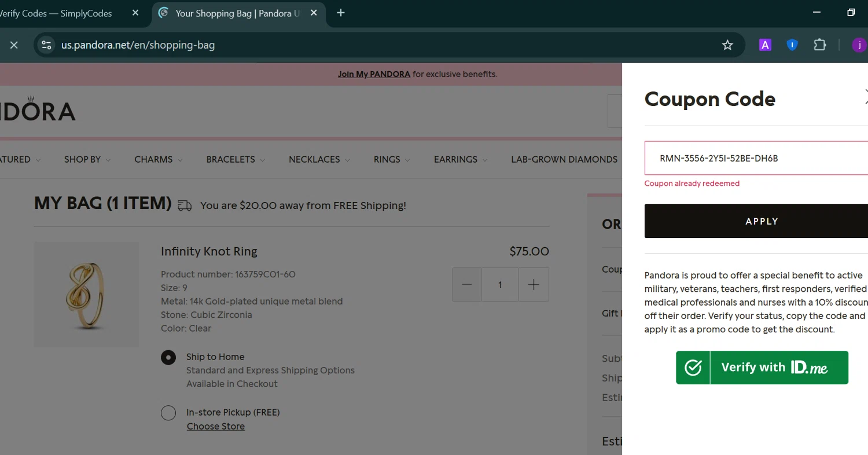Select Ship to Home option
This screenshot has width=868, height=455.
[x=168, y=358]
